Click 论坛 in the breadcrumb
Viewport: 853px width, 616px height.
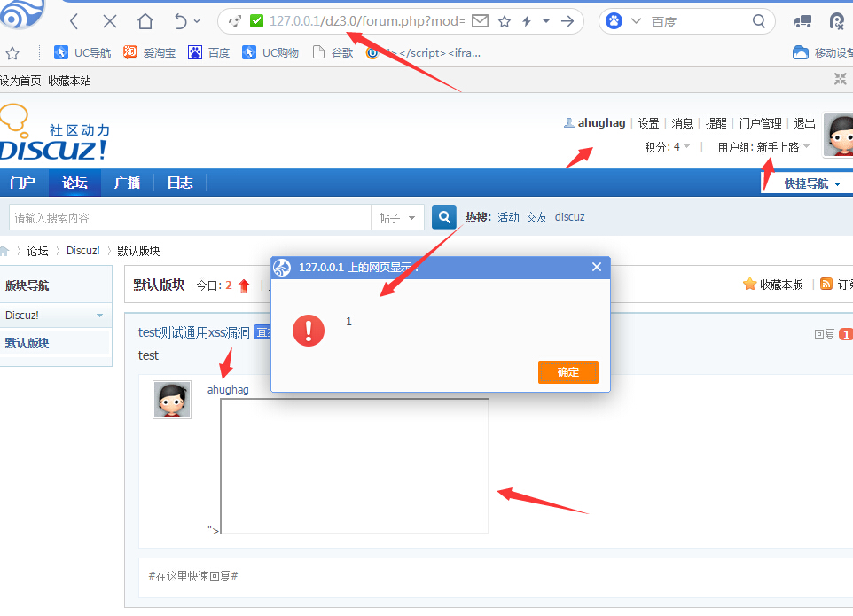[x=37, y=251]
